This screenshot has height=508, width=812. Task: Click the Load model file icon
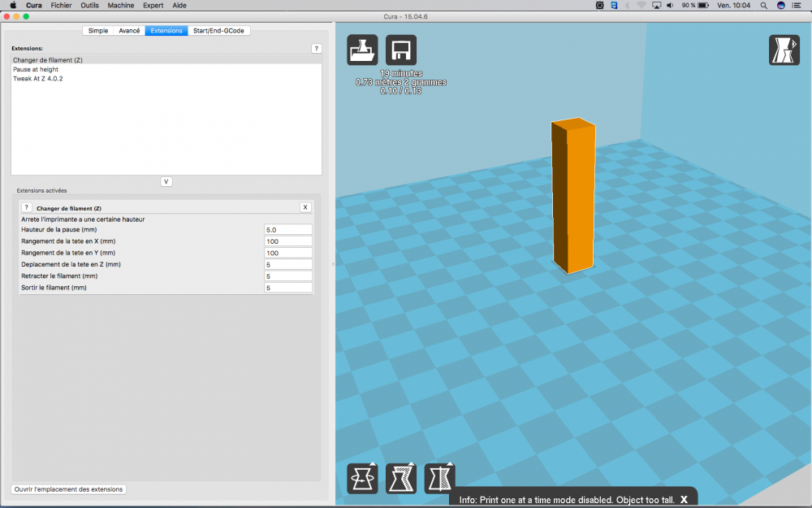[362, 50]
